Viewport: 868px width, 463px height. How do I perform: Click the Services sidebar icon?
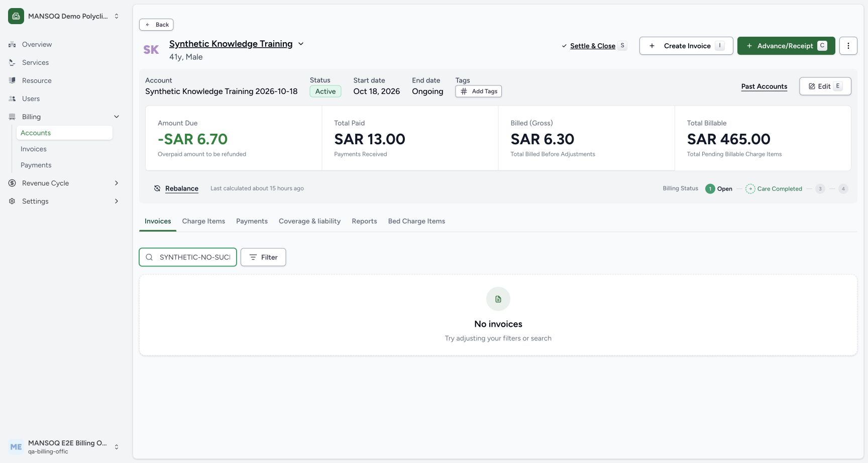[12, 63]
